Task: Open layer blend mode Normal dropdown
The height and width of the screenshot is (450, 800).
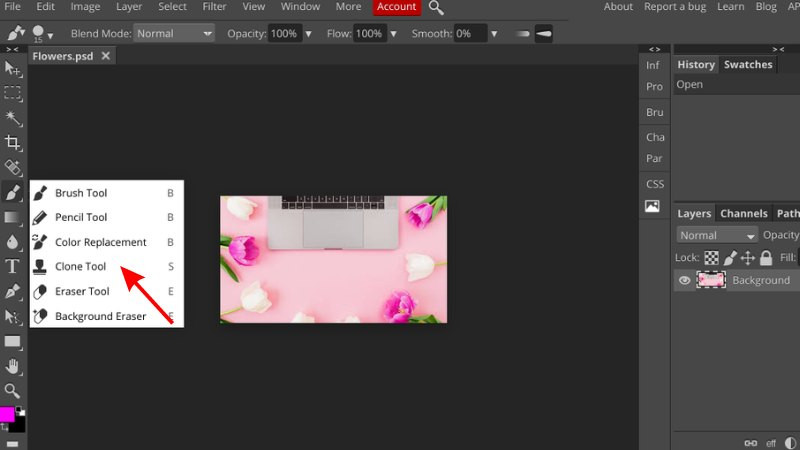Action: (x=717, y=235)
